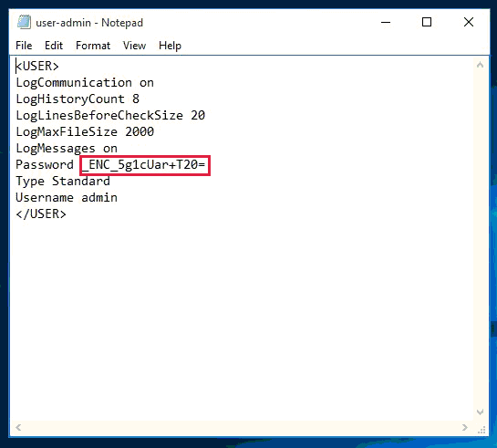Click the window resize grip corner
Viewport: 497px width, 448px height.
coord(481,430)
